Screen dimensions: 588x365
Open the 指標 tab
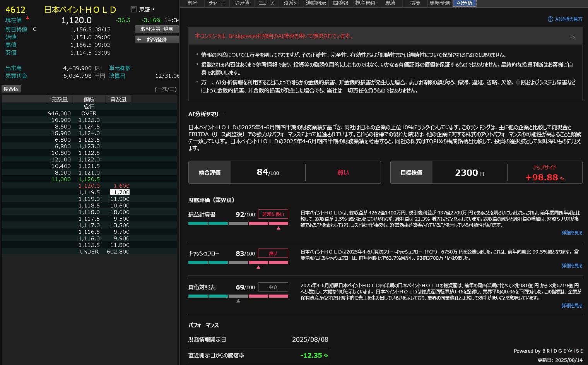pyautogui.click(x=415, y=3)
